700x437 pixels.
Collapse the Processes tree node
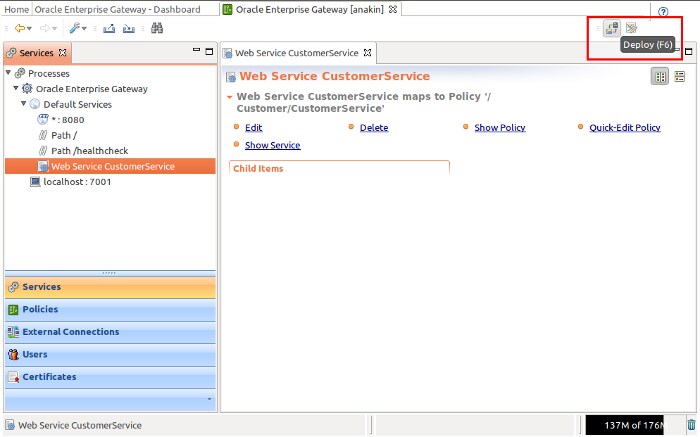pyautogui.click(x=8, y=72)
